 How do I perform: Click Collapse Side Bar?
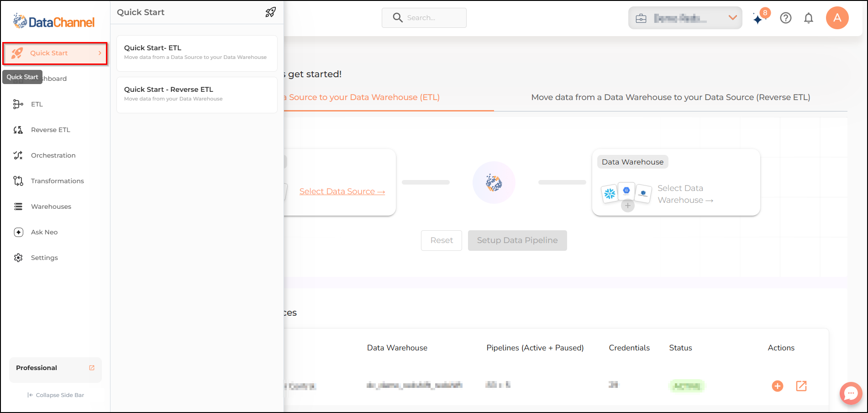[56, 395]
